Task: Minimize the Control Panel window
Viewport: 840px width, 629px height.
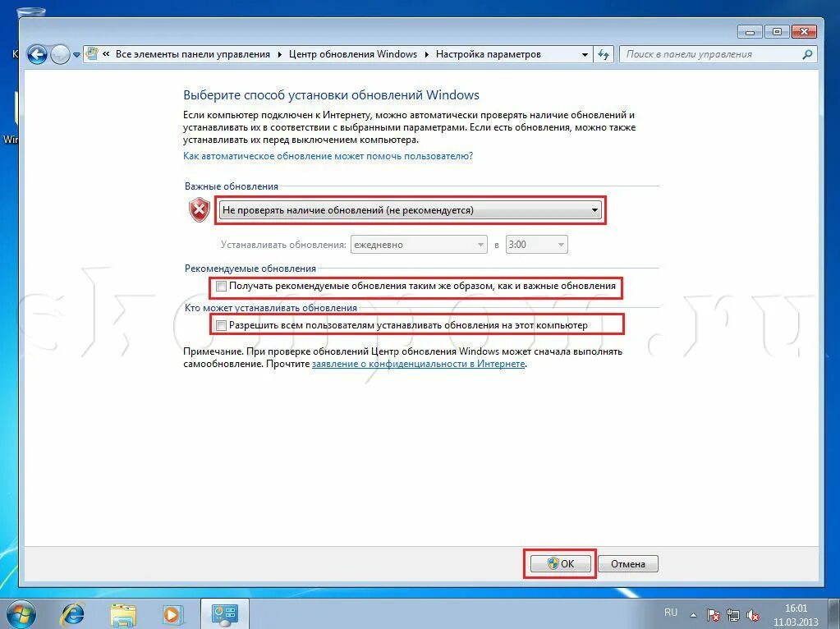Action: point(750,31)
